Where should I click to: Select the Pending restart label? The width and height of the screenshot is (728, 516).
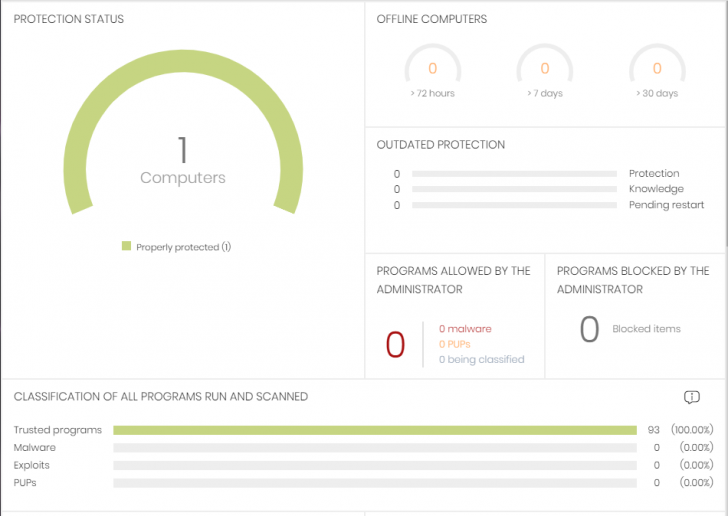tap(666, 205)
